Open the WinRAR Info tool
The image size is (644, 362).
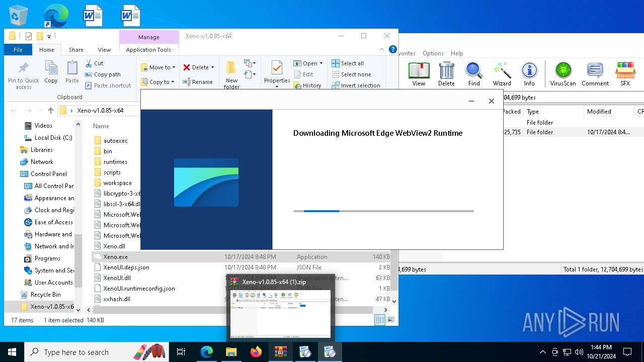[529, 74]
